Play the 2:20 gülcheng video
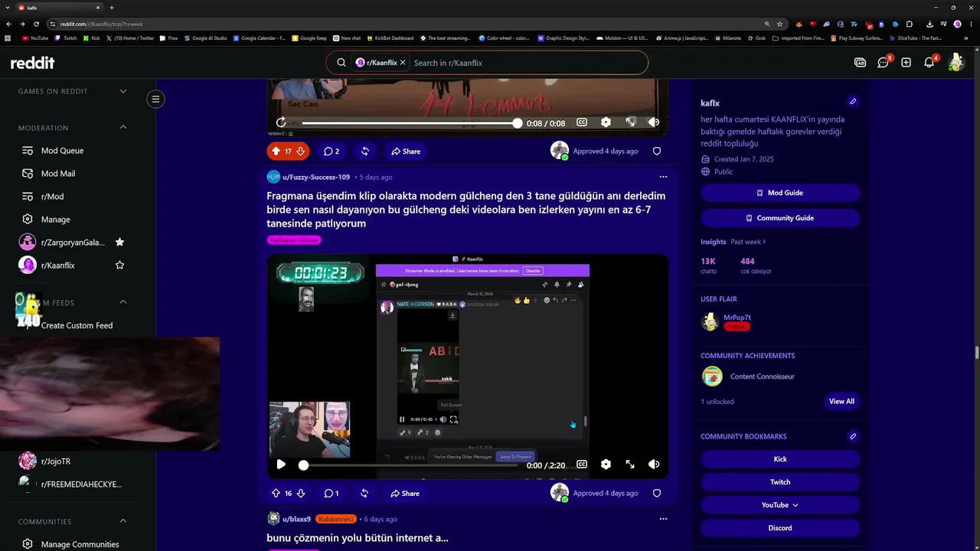 pos(281,465)
